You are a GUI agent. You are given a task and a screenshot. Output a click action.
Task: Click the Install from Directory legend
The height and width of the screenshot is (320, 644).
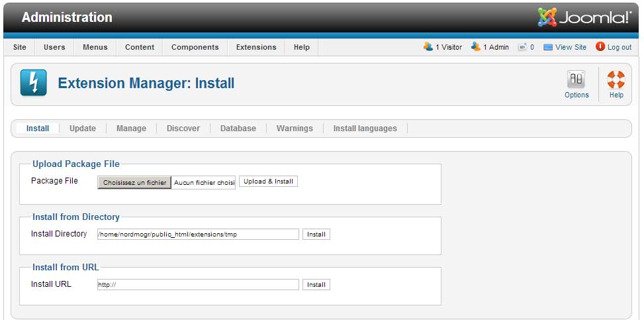point(76,217)
